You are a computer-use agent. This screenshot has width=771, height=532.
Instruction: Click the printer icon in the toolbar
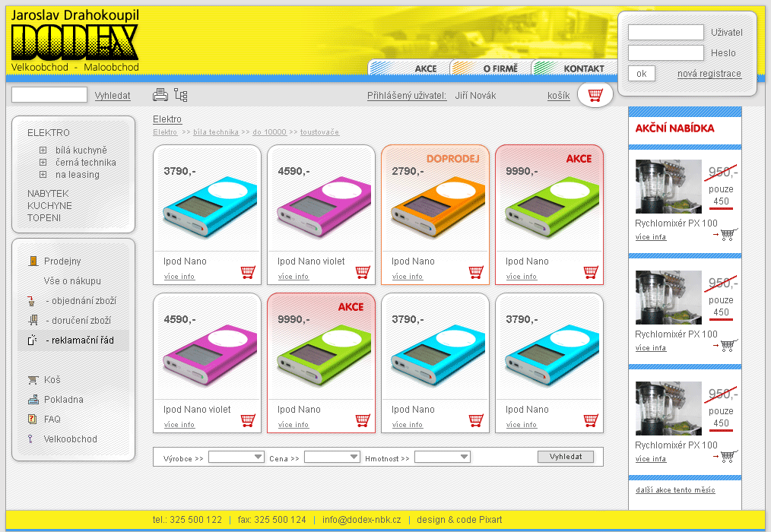(x=160, y=95)
